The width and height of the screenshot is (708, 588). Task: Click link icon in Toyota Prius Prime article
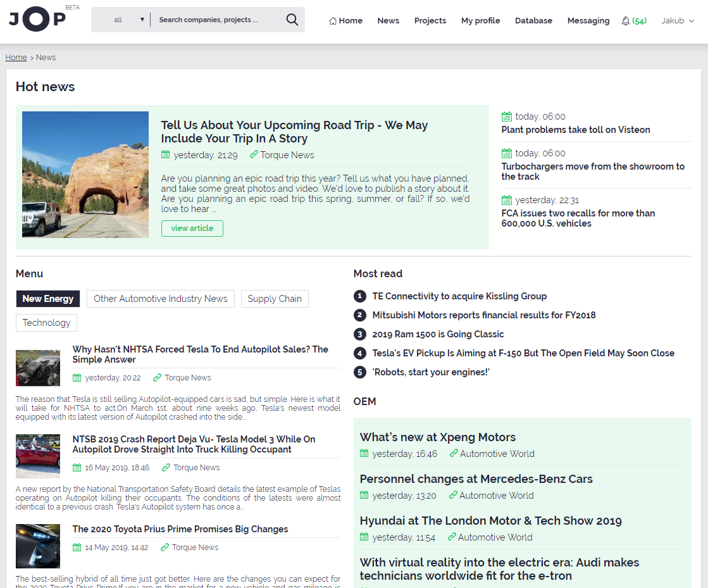(165, 547)
